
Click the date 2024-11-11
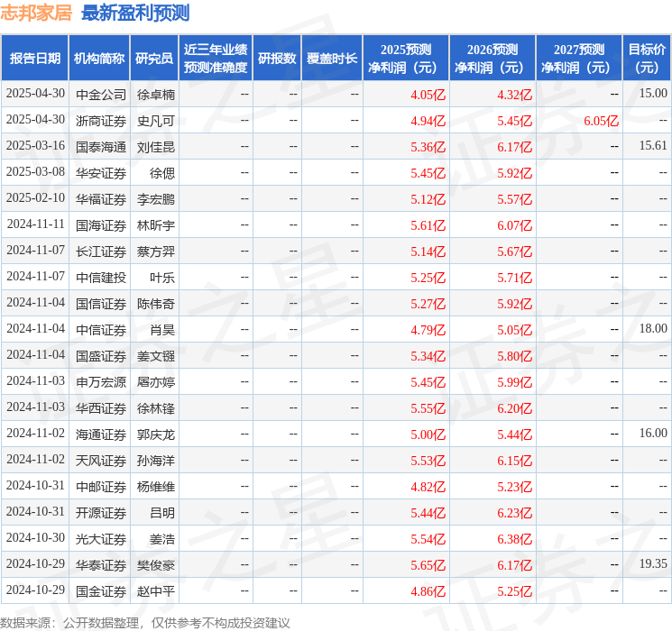[x=35, y=224]
